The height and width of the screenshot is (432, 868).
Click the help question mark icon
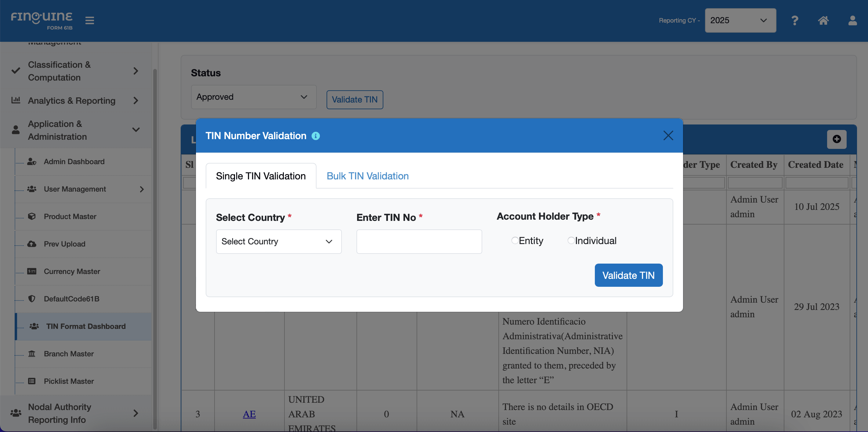click(795, 20)
